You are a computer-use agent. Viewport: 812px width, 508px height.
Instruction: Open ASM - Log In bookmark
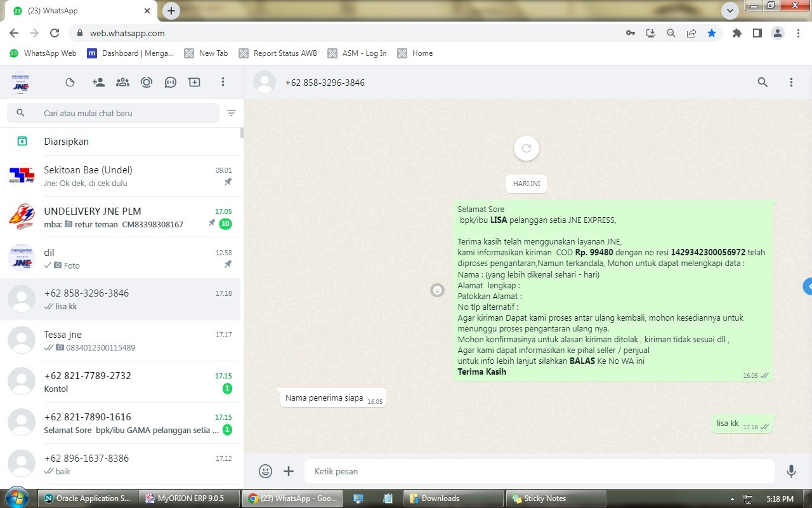(x=357, y=53)
